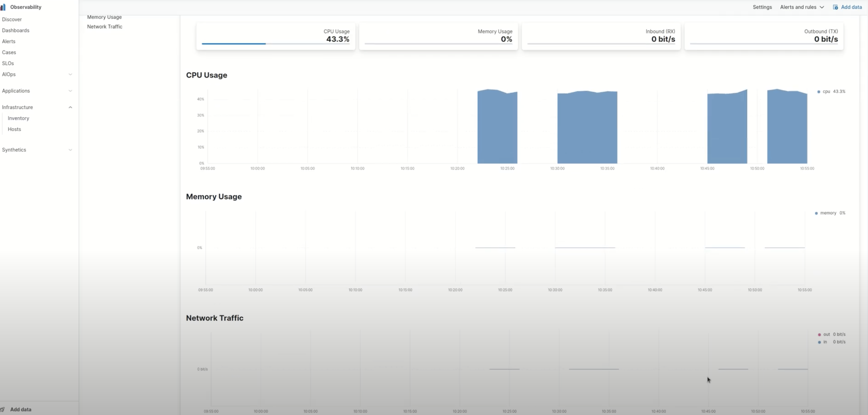Open Settings in top bar

[x=762, y=7]
